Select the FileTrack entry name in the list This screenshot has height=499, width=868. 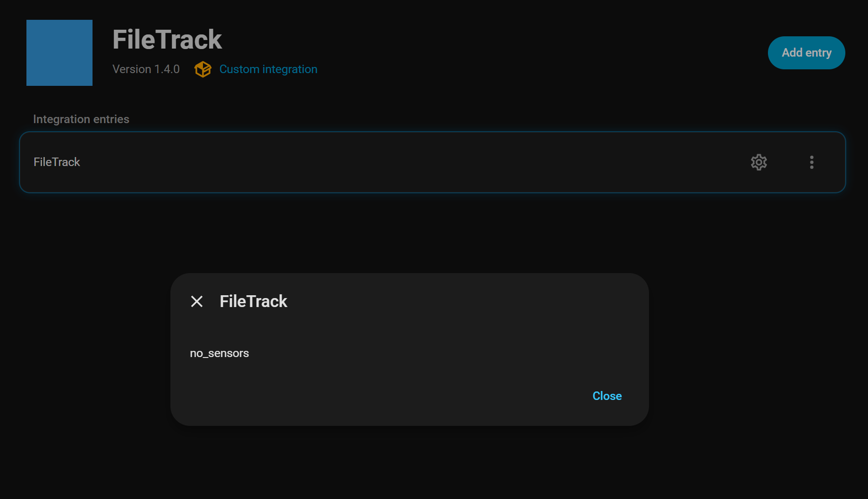57,162
